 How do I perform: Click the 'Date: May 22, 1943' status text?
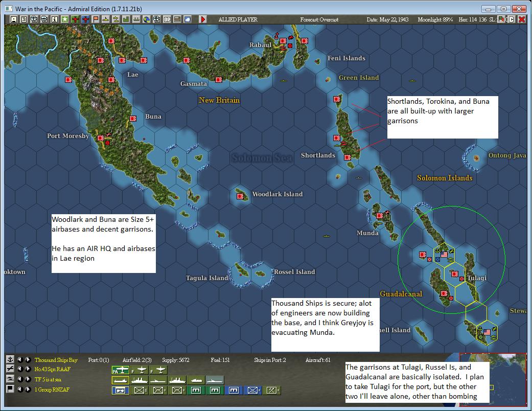click(x=387, y=20)
